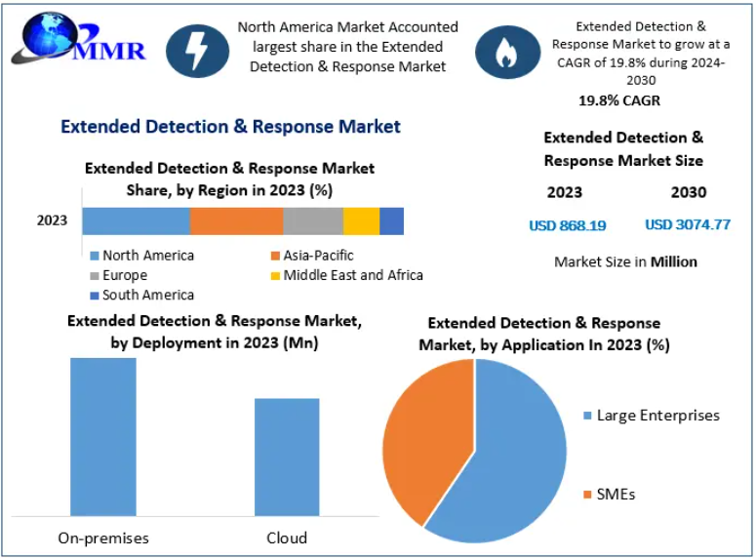Click the lightning bolt circle icon
Viewport: 756px width, 558px height.
[x=197, y=51]
